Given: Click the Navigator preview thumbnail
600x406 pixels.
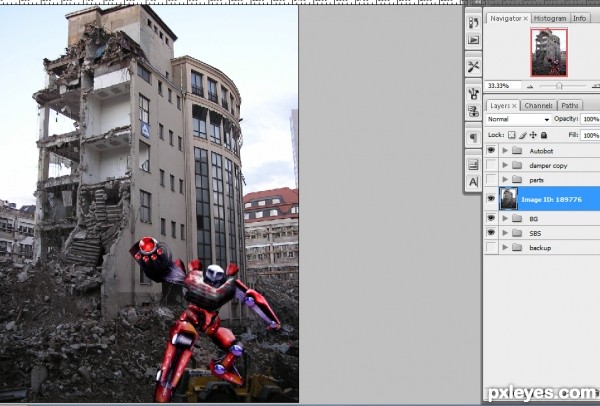Looking at the screenshot, I should (549, 52).
